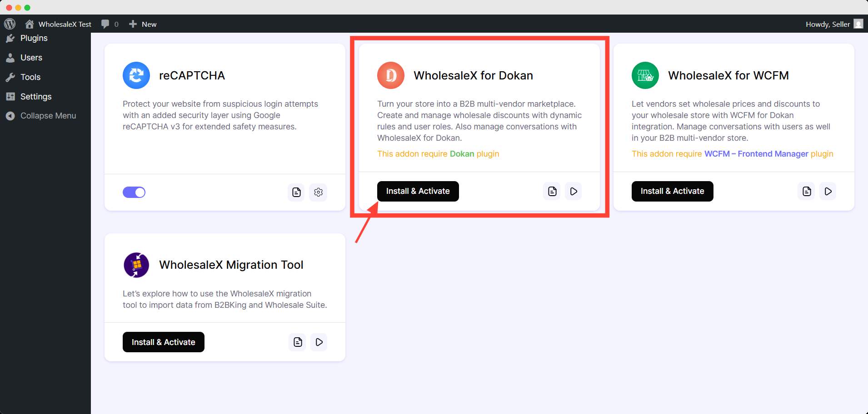This screenshot has height=414, width=868.
Task: Play Migration Tool video tutorial
Action: [319, 342]
